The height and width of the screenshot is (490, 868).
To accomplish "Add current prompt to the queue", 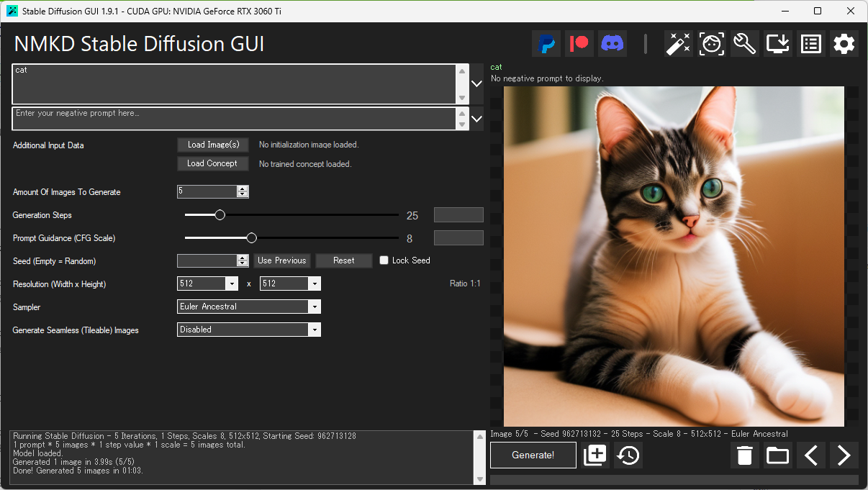I will tap(595, 455).
